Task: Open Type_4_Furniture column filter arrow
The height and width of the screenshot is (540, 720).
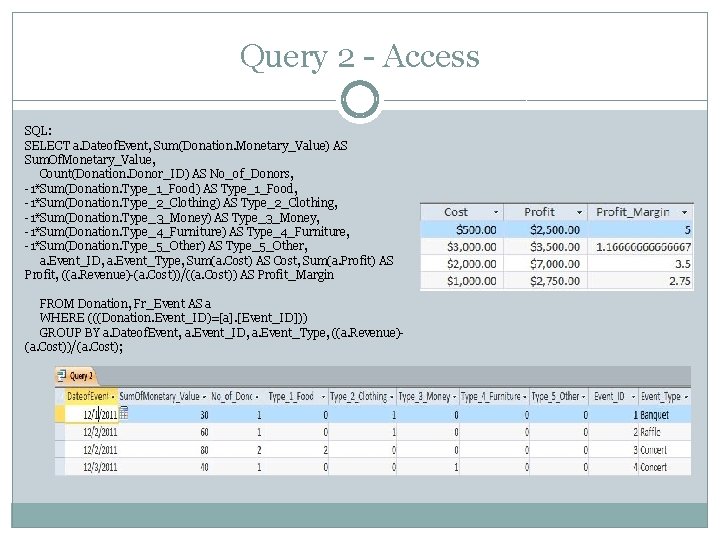Action: (524, 397)
